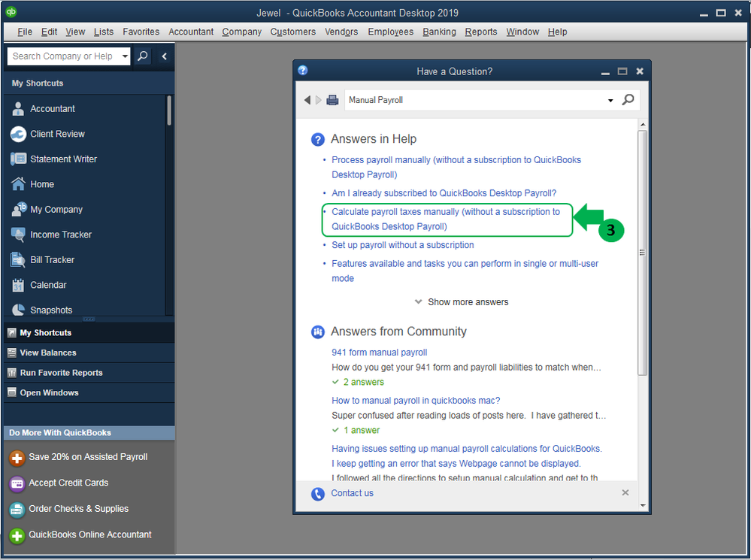Open the Accountant menu
The image size is (751, 560).
click(x=191, y=32)
